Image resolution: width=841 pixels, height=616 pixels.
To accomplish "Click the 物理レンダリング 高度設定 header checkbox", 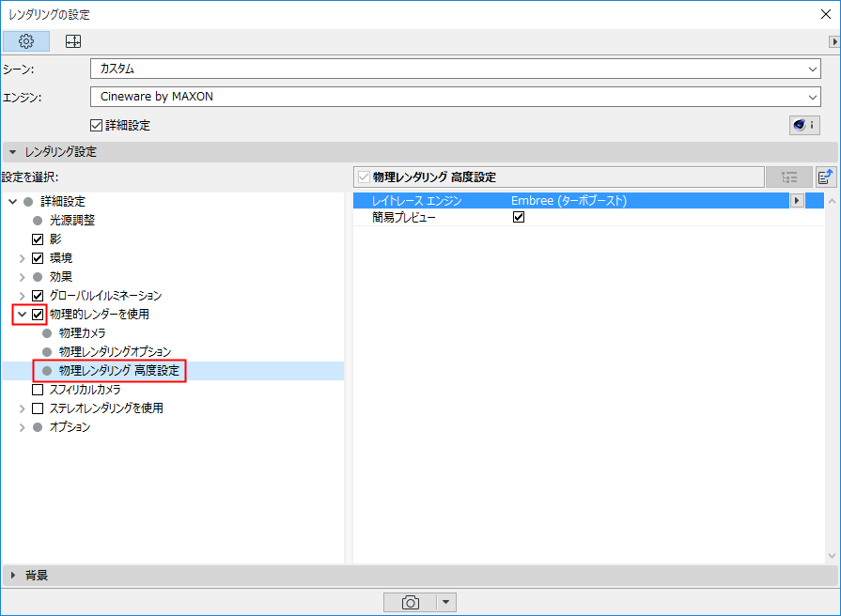I will [365, 177].
